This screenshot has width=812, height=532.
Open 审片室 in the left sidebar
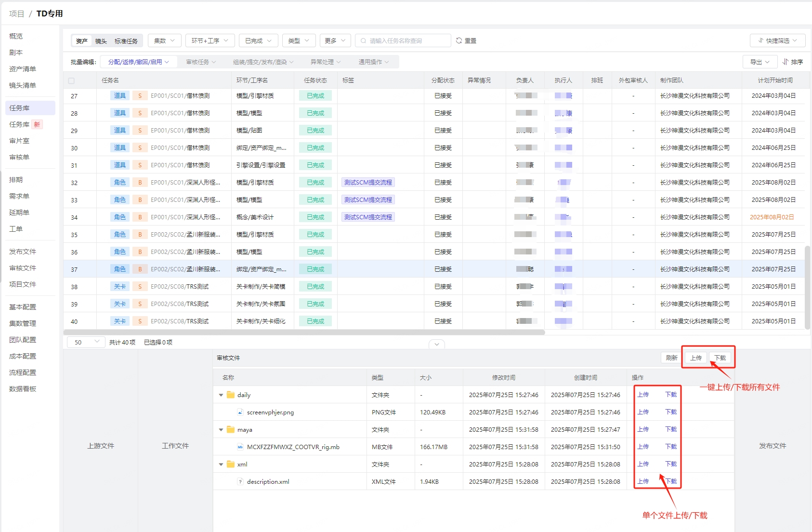tap(19, 141)
